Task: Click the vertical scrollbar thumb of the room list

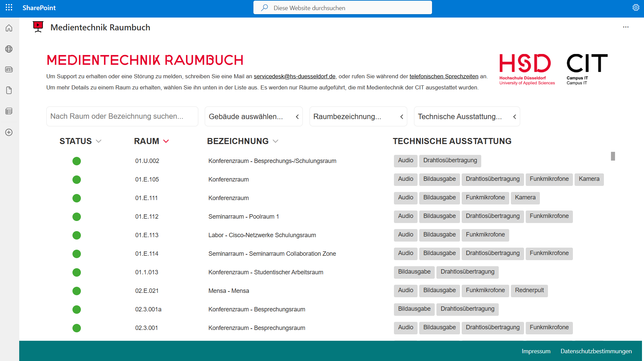Action: point(613,156)
